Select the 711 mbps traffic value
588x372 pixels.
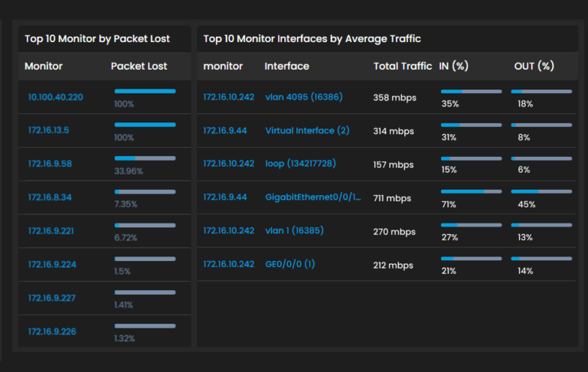click(x=392, y=198)
